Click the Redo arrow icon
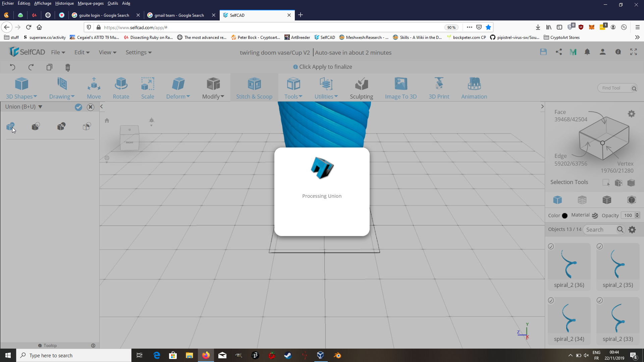The height and width of the screenshot is (362, 644). point(31,67)
